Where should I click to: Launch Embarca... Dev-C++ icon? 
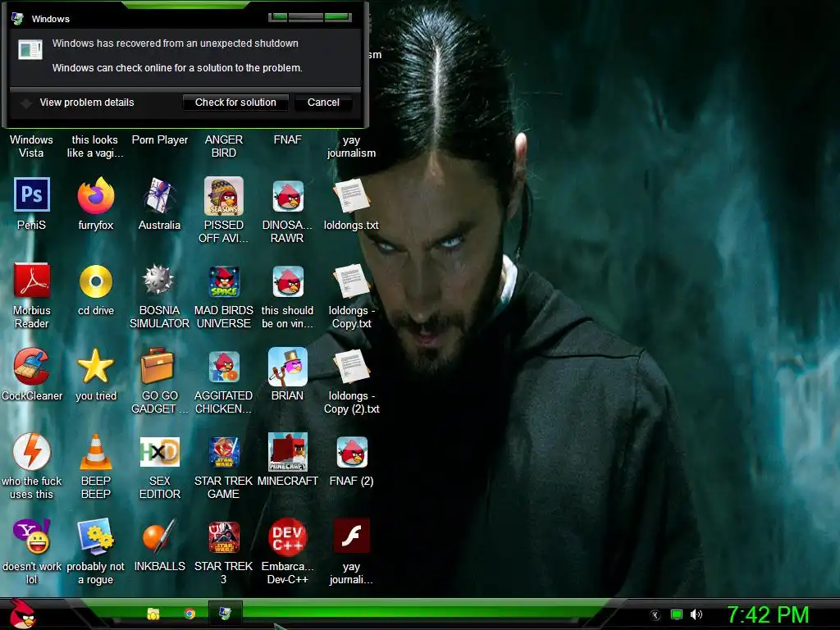tap(288, 536)
